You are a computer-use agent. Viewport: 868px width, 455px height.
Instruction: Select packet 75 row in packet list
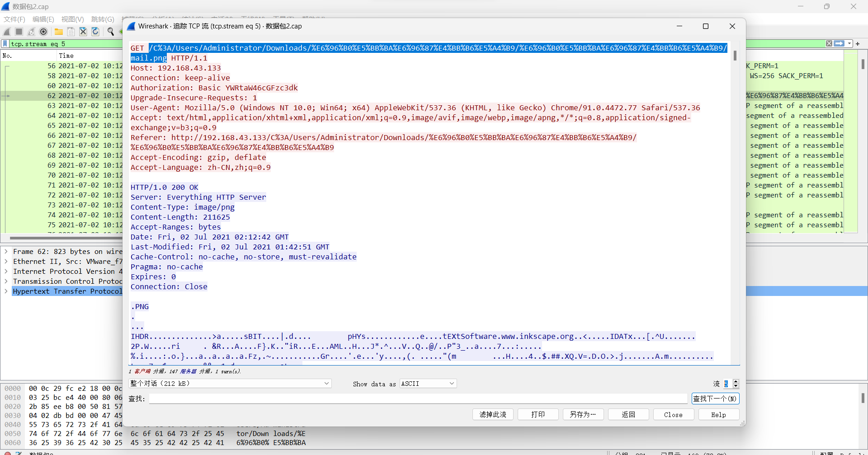coord(61,225)
